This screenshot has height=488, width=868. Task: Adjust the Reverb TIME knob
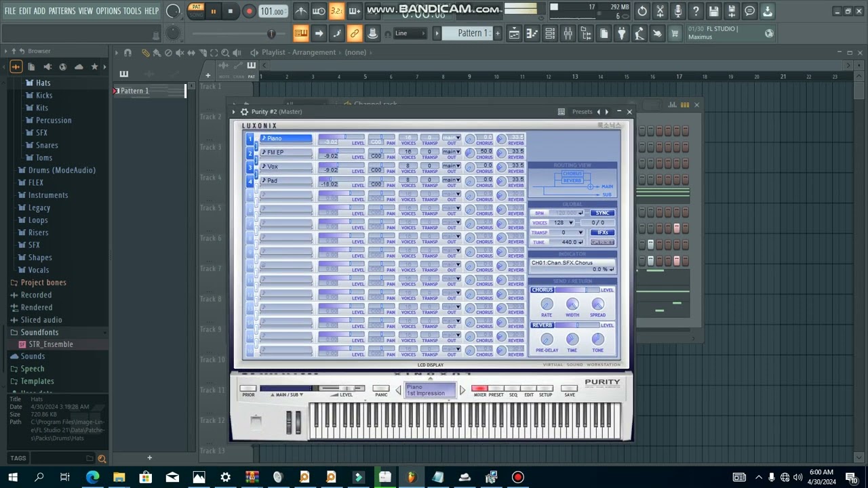(x=572, y=340)
